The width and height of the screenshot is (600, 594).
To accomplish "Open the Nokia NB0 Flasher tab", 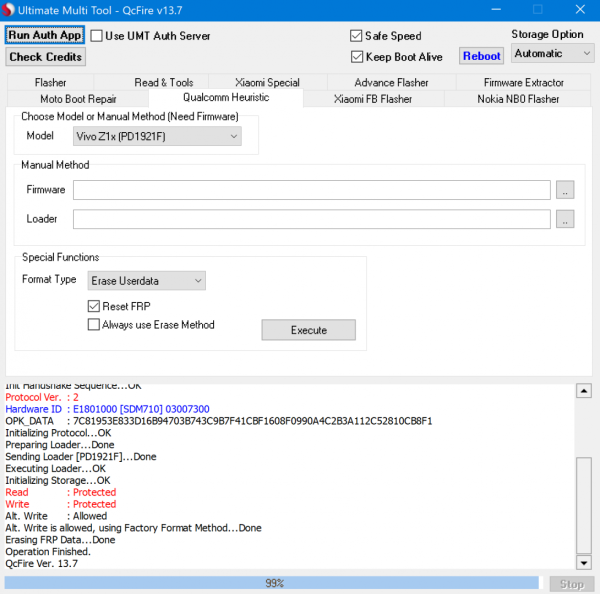I will (x=518, y=99).
